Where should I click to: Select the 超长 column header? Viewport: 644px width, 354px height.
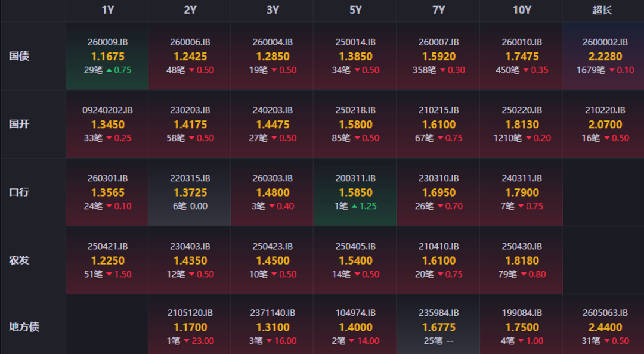(602, 10)
